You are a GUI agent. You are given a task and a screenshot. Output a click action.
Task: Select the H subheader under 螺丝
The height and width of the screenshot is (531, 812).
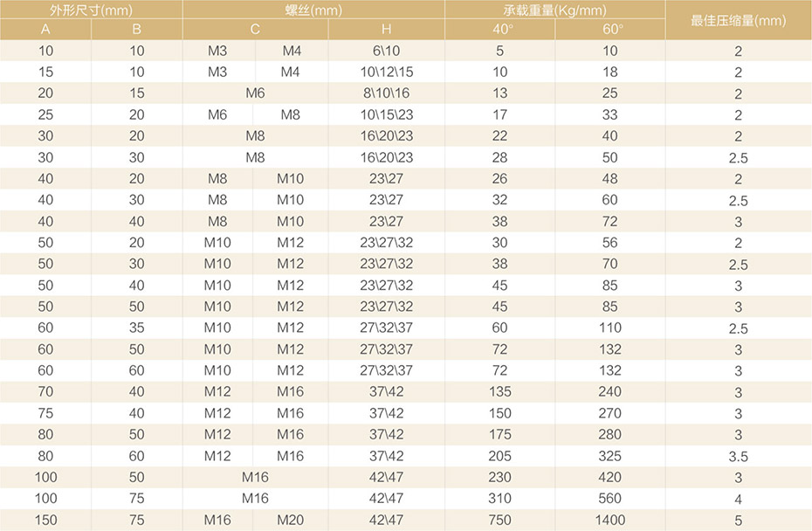coord(386,30)
